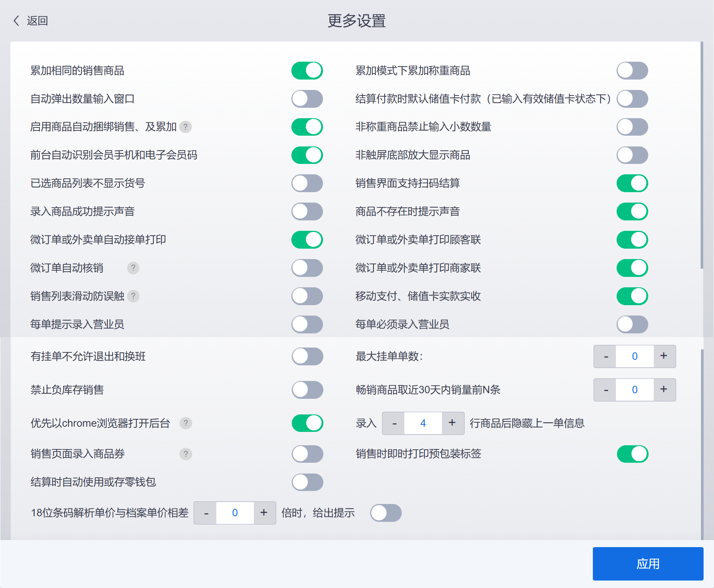This screenshot has width=714, height=588.
Task: Click question mark beside 优先以chrome浏览器打开后台
Action: coord(185,423)
